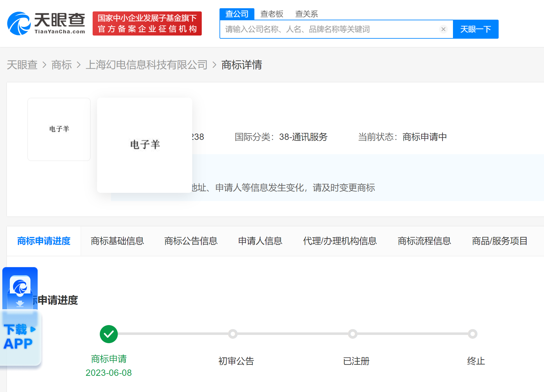Screen dimensions: 544x392
Task: Select the 查关系 search tab
Action: pos(306,14)
